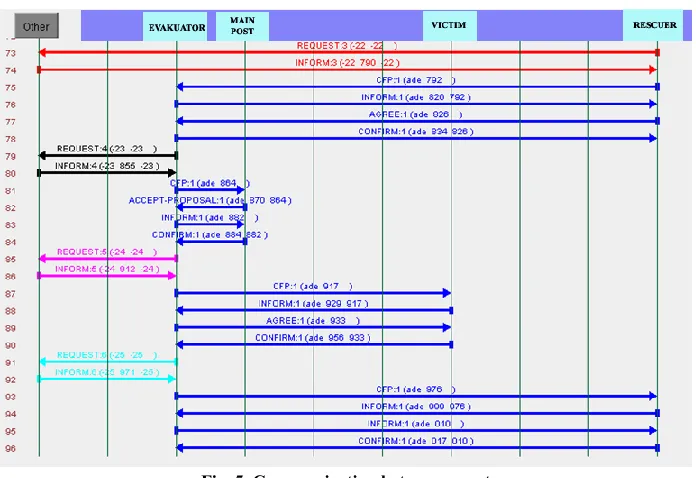Click INFORM:1 message label in row 95
Screen dimensions: 696x478
416,424
